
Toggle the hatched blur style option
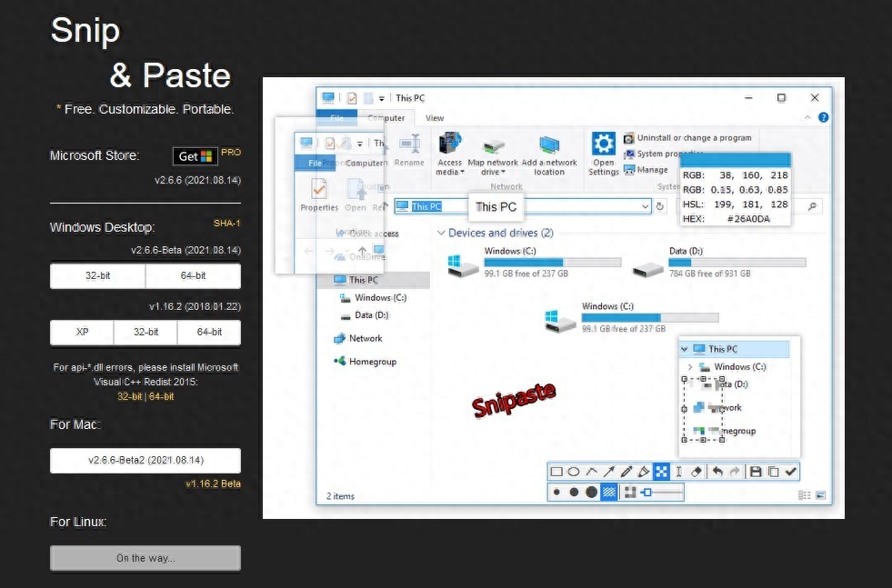point(609,493)
